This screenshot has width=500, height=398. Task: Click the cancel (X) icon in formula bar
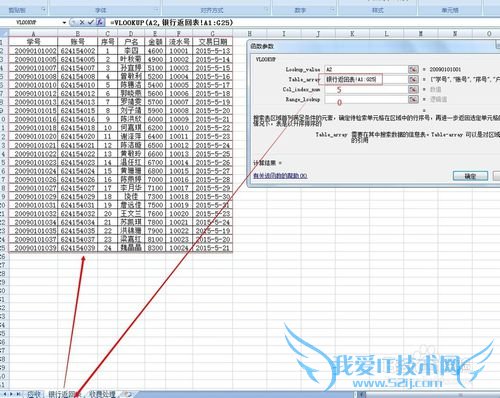(x=82, y=22)
